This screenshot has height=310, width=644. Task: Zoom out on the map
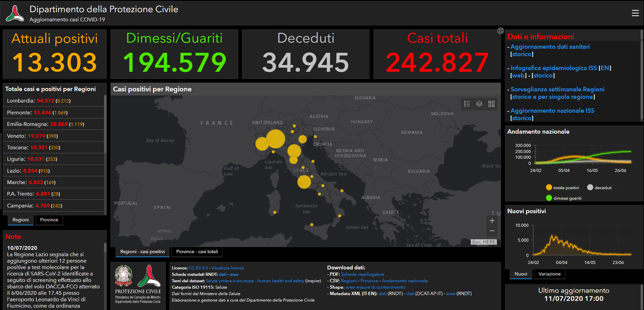point(492,231)
